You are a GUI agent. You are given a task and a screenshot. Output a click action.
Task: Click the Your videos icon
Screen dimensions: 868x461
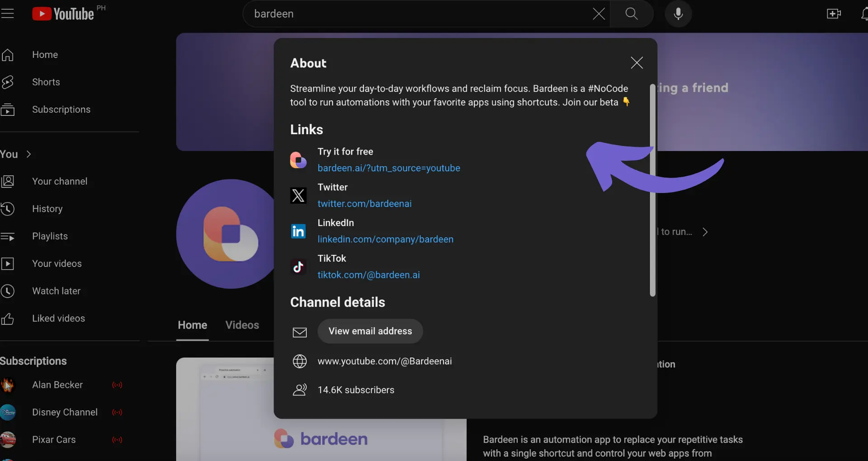[x=8, y=263]
